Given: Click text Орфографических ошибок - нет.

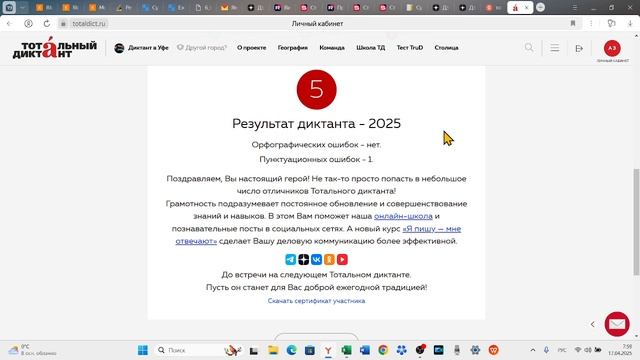Looking at the screenshot, I should pyautogui.click(x=316, y=144).
